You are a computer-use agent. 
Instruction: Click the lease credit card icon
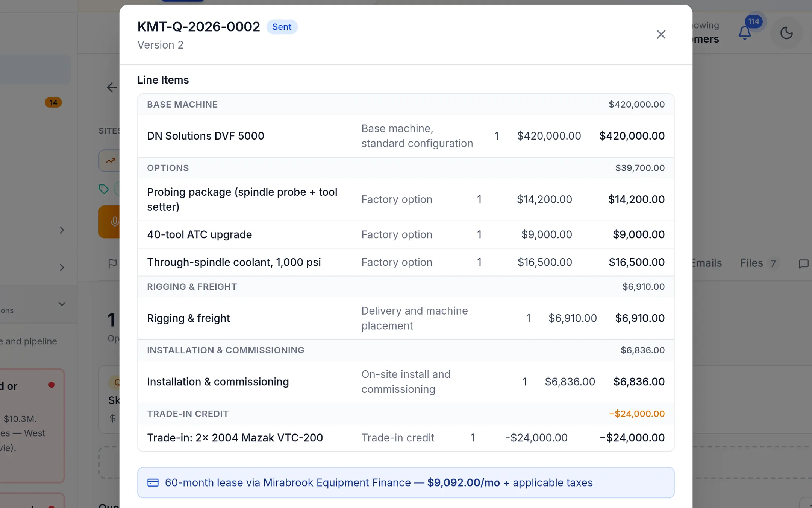(153, 482)
